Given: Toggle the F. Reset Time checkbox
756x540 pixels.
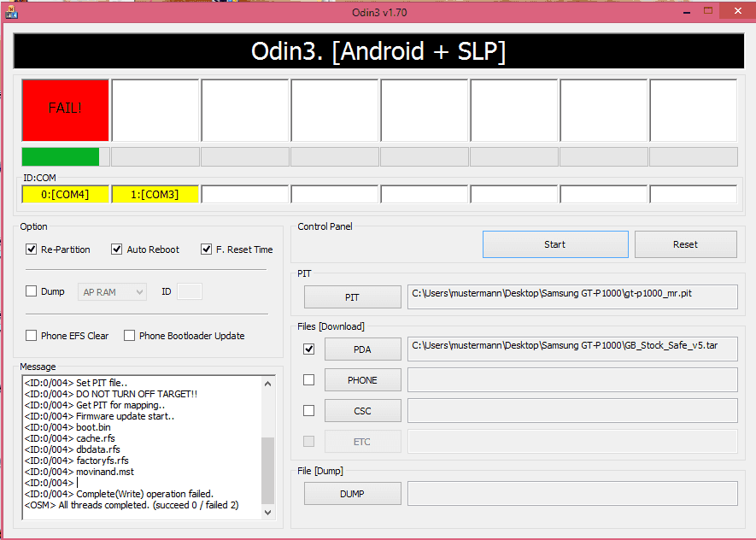Looking at the screenshot, I should click(x=206, y=249).
